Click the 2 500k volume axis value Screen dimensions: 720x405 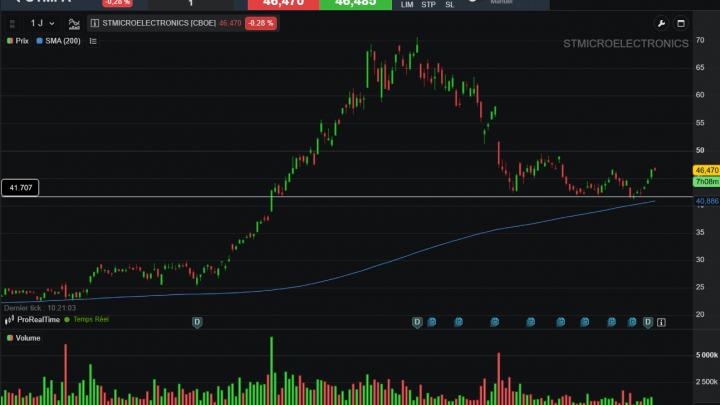(x=707, y=382)
